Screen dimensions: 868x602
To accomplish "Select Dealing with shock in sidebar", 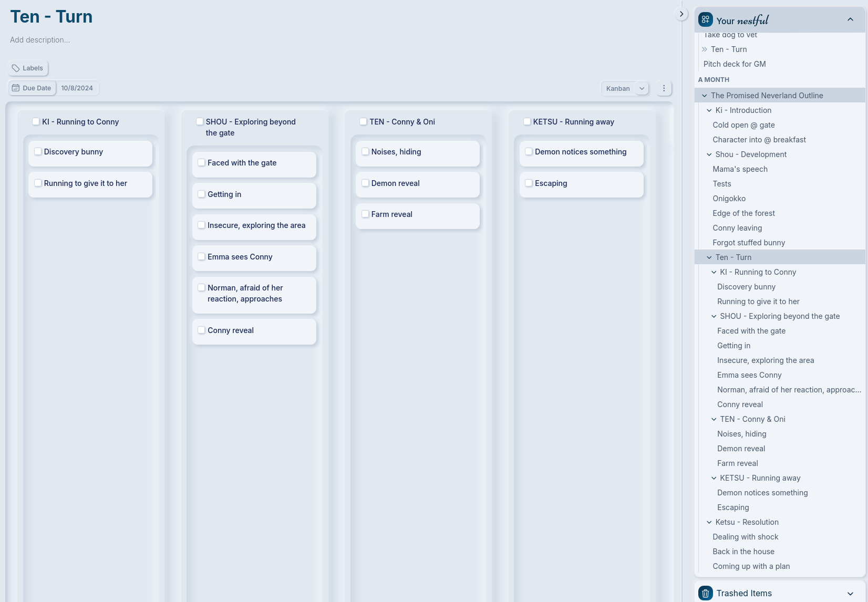I will pos(746,537).
